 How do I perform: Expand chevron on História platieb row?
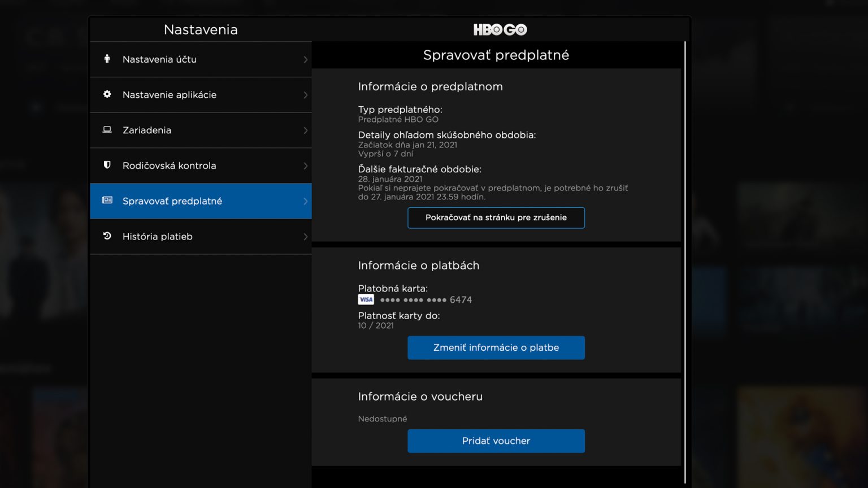pos(305,237)
